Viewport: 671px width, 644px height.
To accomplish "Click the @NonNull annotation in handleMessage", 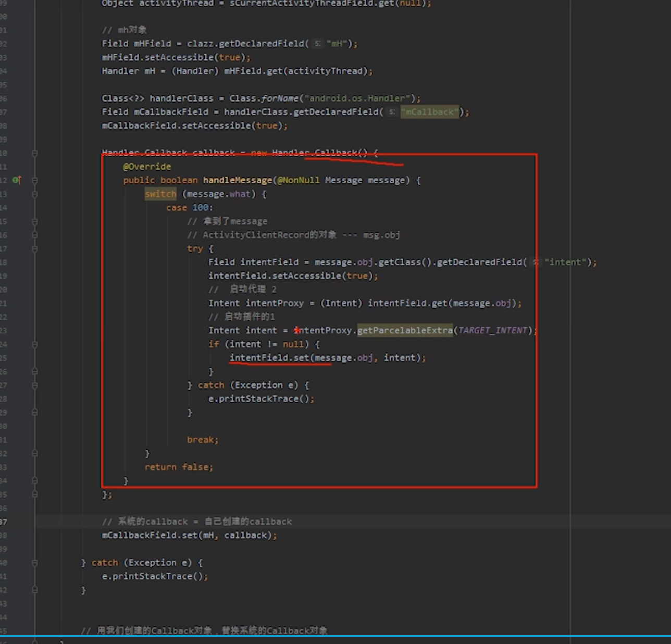I will 299,180.
